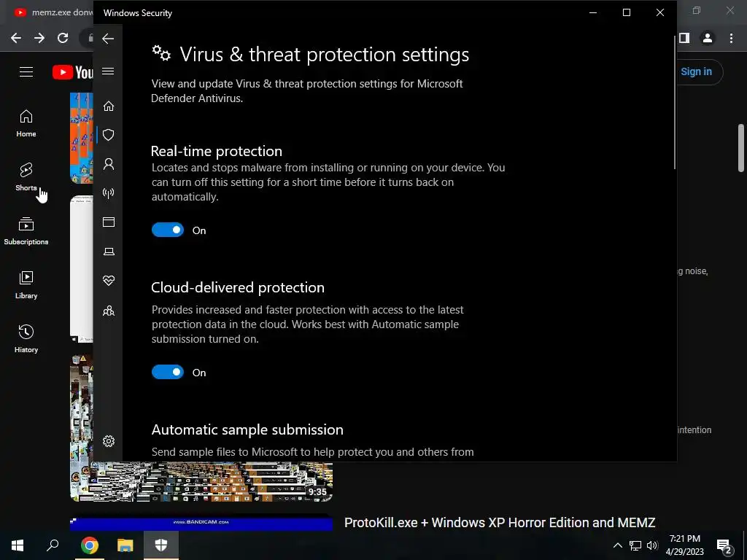Select the Virus & threat protection shield icon
This screenshot has height=560, width=747.
coord(109,135)
